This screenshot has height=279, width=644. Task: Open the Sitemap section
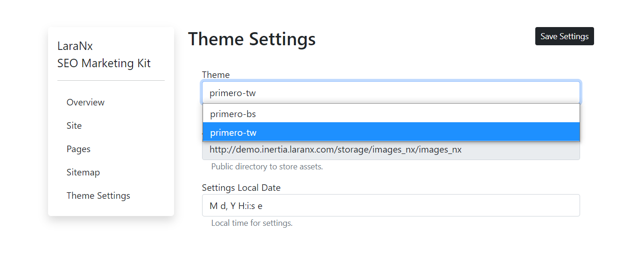click(x=83, y=172)
